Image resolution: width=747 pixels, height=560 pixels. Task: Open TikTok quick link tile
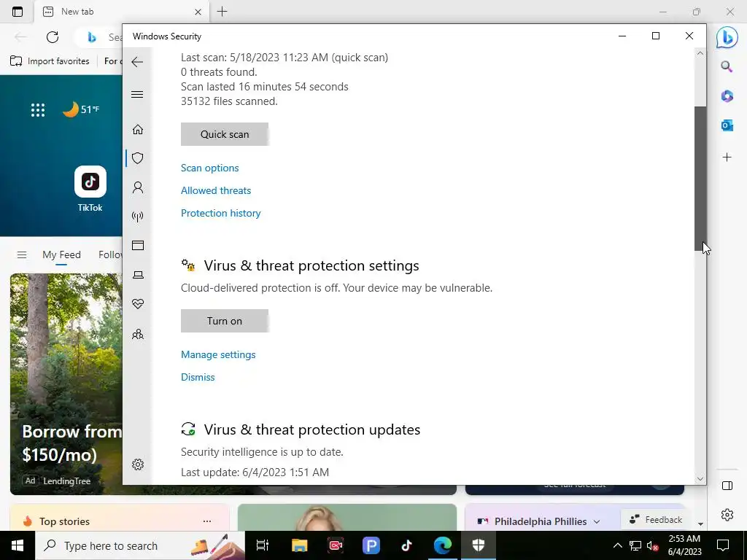(x=90, y=189)
